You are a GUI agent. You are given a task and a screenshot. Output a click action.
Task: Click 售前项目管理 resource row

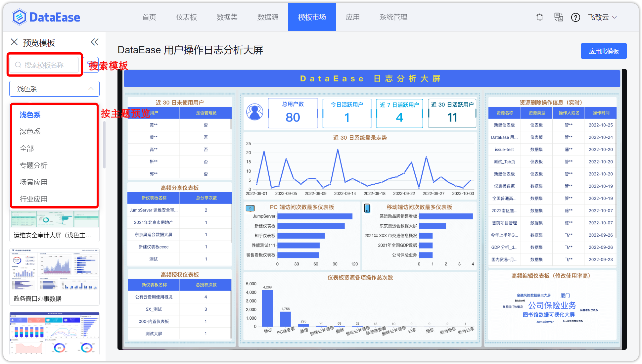pyautogui.click(x=552, y=223)
